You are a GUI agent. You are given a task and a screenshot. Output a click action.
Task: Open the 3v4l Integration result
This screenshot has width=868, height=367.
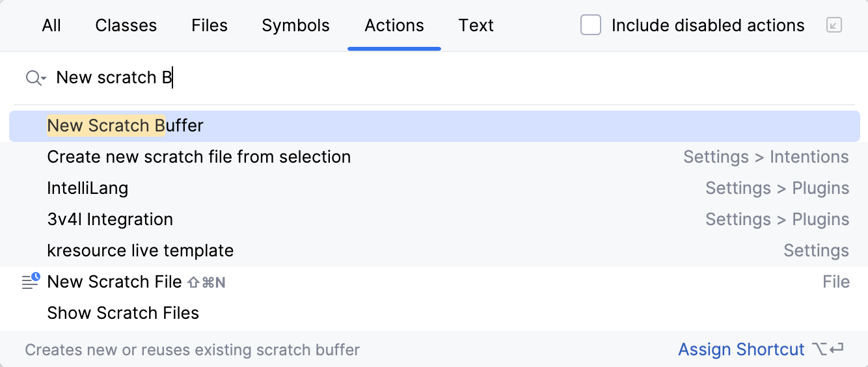coord(110,219)
